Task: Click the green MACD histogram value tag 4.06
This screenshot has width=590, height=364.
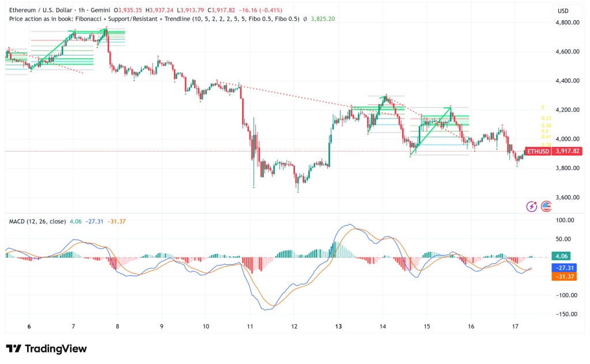Action: (x=562, y=256)
